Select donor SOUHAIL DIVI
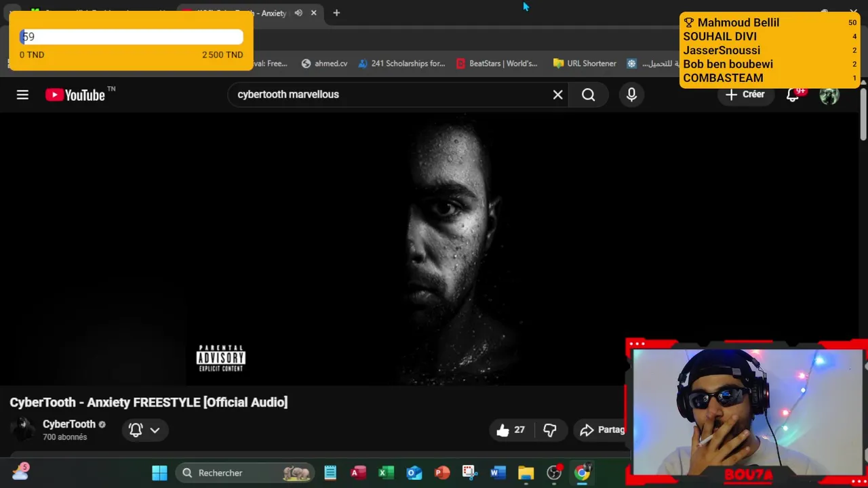868x488 pixels. [719, 37]
